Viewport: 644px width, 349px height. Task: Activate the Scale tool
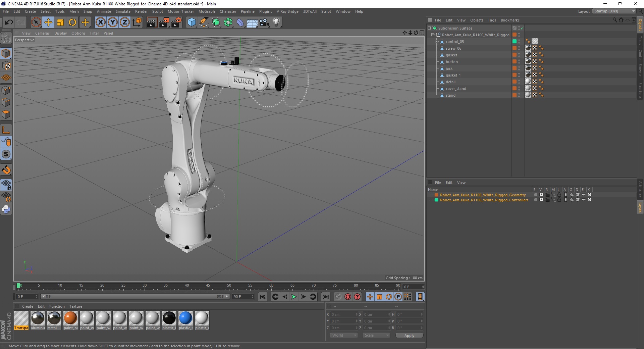click(x=60, y=22)
